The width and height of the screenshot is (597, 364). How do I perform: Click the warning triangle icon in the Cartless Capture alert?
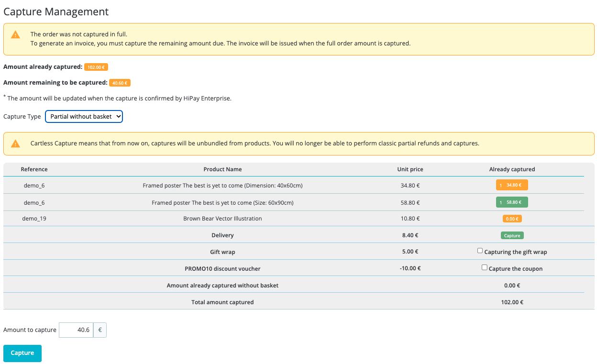[x=16, y=143]
